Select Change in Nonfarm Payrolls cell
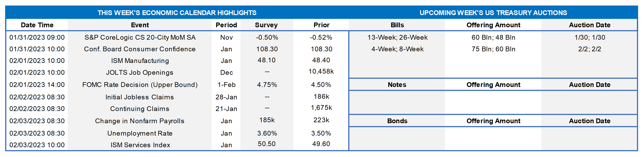Screen dimensions: 644x157 (140, 121)
